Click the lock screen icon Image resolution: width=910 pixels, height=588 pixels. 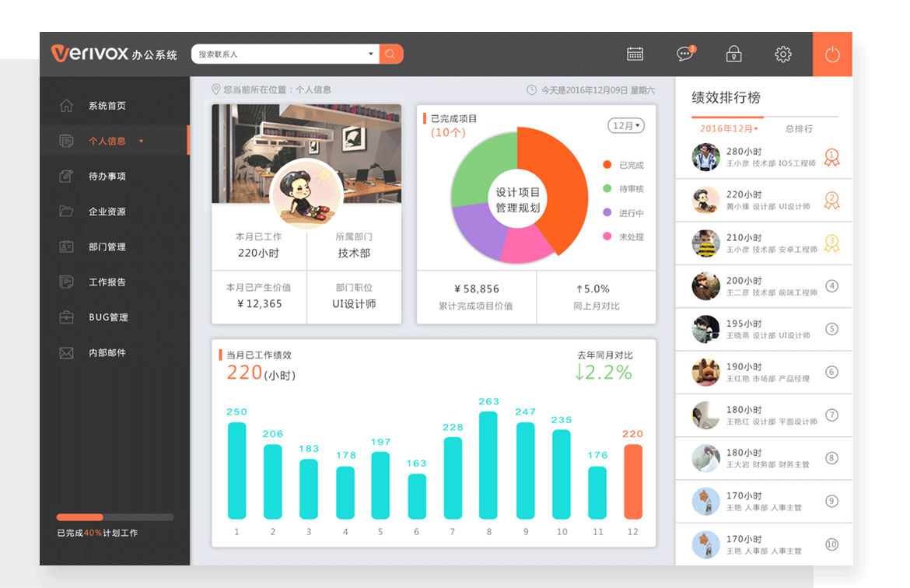tap(733, 54)
